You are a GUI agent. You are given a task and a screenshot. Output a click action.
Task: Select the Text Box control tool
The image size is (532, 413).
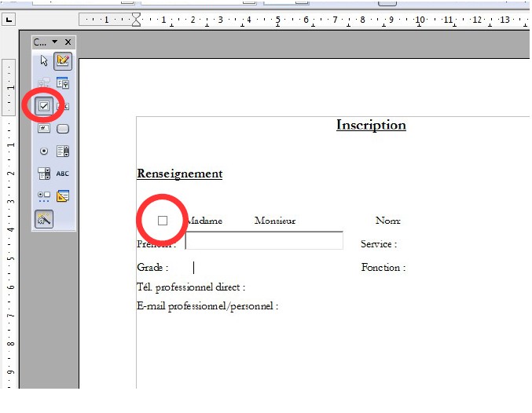[x=63, y=106]
